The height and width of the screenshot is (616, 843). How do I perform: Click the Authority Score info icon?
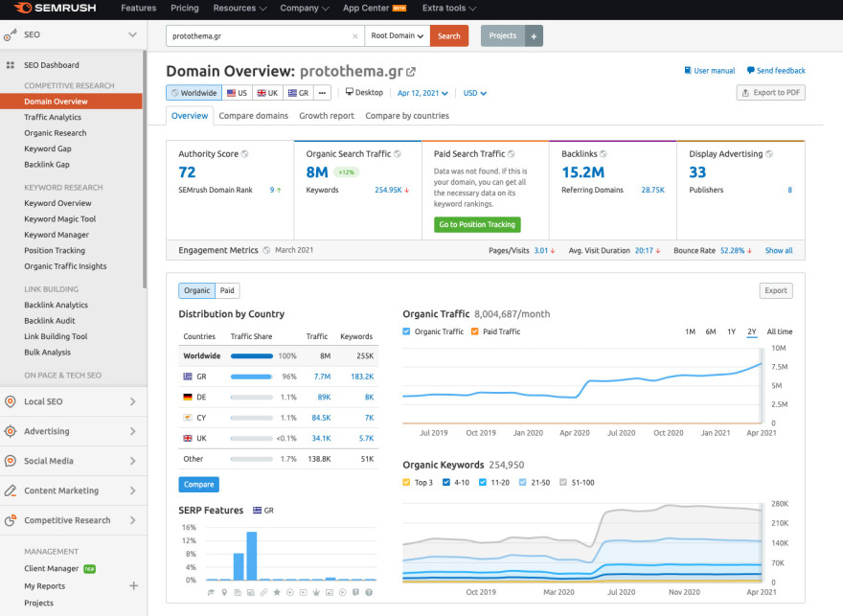(244, 153)
